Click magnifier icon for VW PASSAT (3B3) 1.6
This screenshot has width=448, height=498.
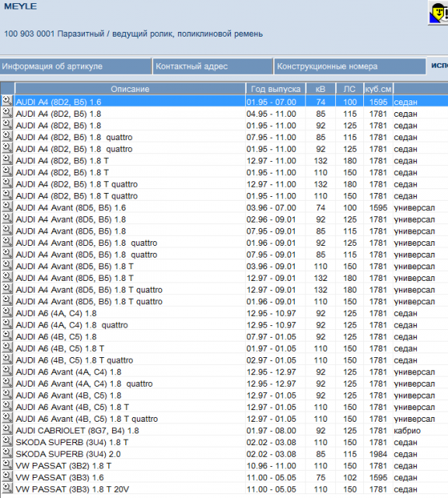click(7, 477)
